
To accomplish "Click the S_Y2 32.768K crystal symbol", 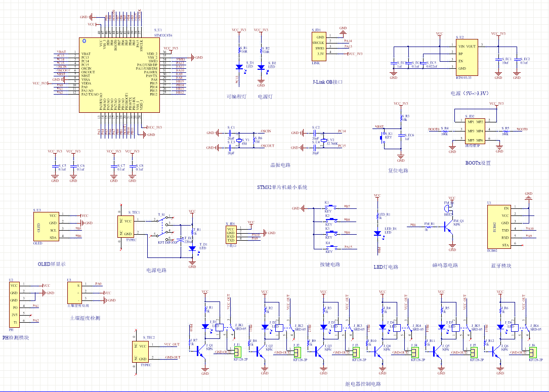I will (324, 140).
